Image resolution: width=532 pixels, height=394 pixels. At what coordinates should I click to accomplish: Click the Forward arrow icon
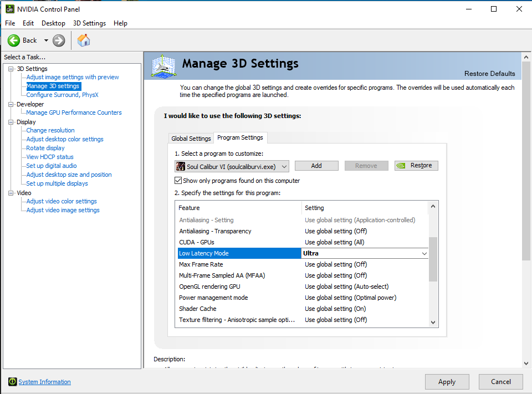tap(59, 40)
